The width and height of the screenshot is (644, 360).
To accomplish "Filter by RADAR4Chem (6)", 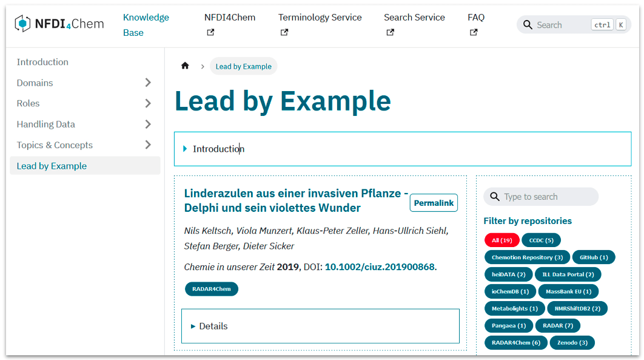I will click(516, 343).
